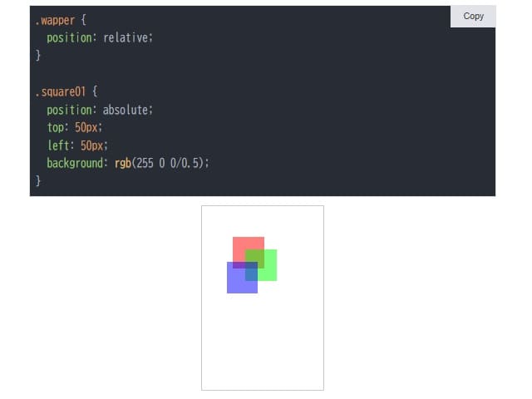Click the ".square01" selector text
Image resolution: width=532 pixels, height=399 pixels.
61,92
